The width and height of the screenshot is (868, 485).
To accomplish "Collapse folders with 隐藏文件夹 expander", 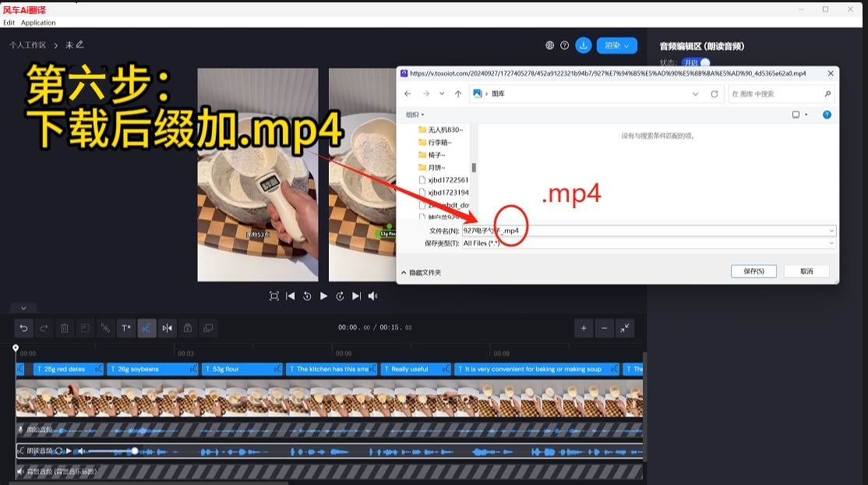I will 421,272.
